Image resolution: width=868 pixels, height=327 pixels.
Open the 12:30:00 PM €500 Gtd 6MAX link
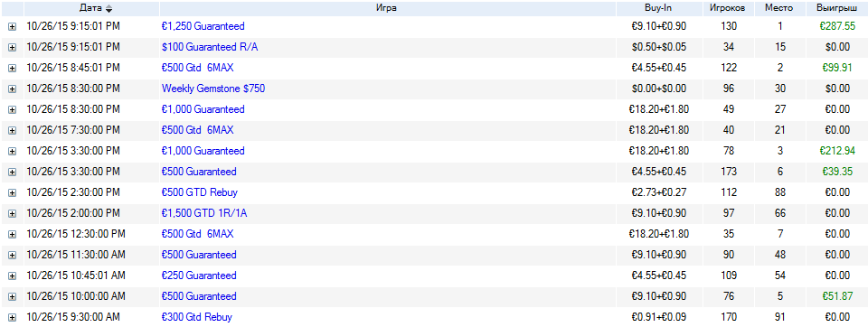198,234
